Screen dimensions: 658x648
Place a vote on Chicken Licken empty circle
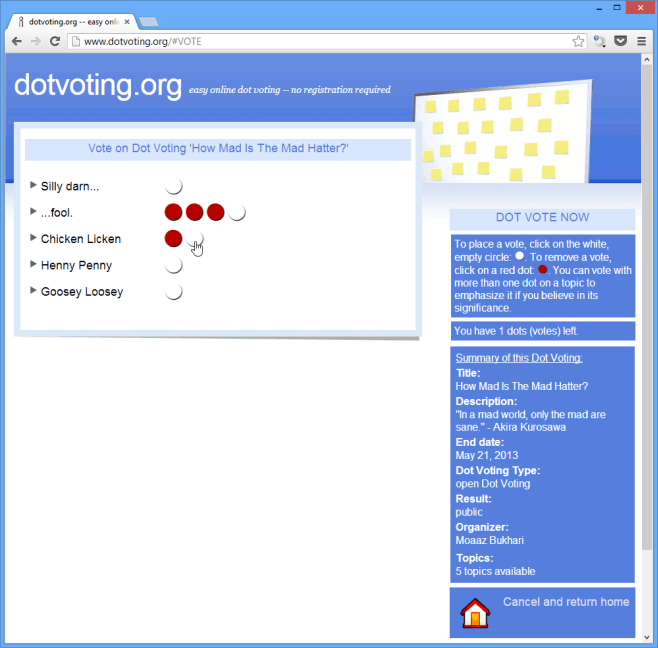coord(195,239)
